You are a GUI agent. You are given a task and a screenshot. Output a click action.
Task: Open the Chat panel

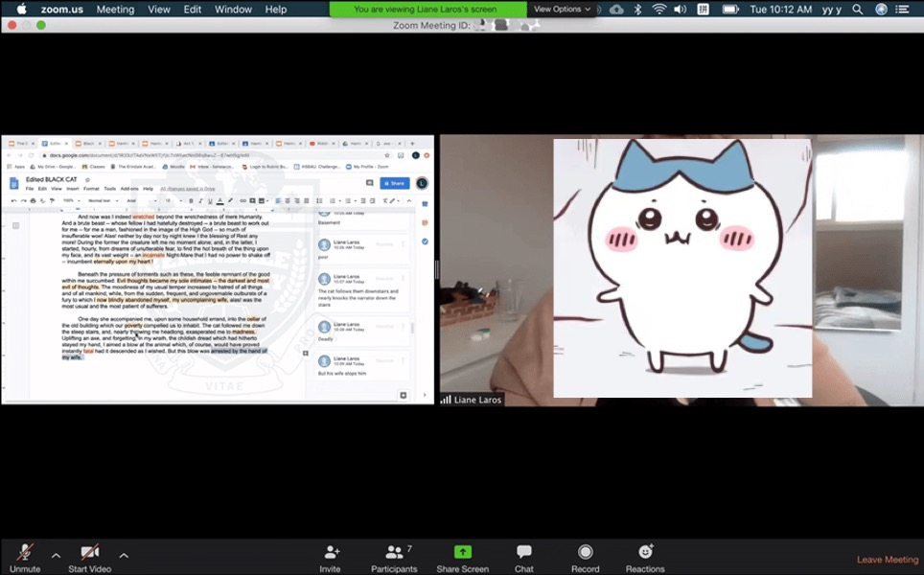[x=524, y=558]
